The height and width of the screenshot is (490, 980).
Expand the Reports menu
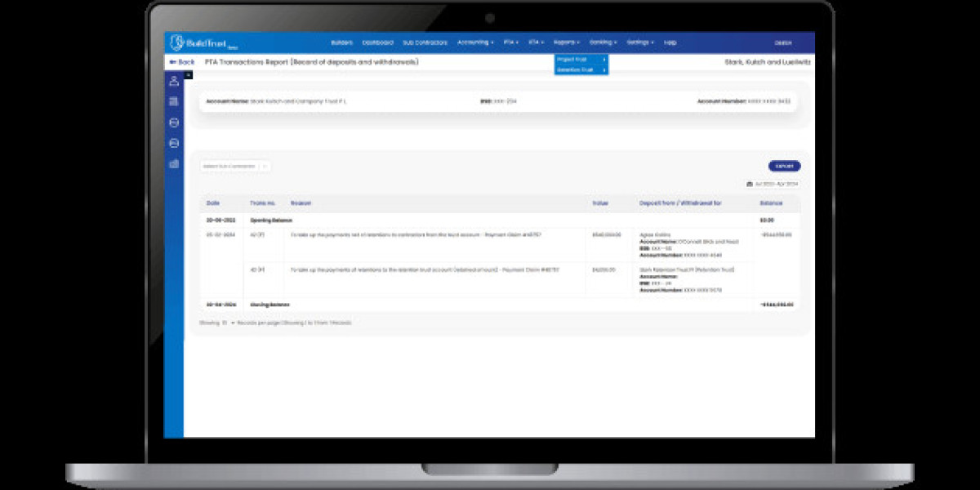click(x=566, y=42)
